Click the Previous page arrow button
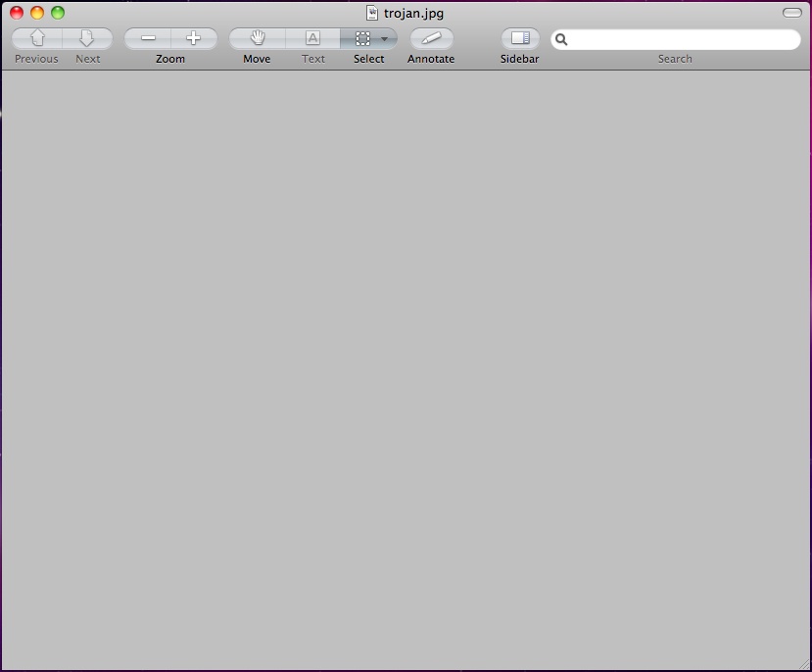 (37, 39)
